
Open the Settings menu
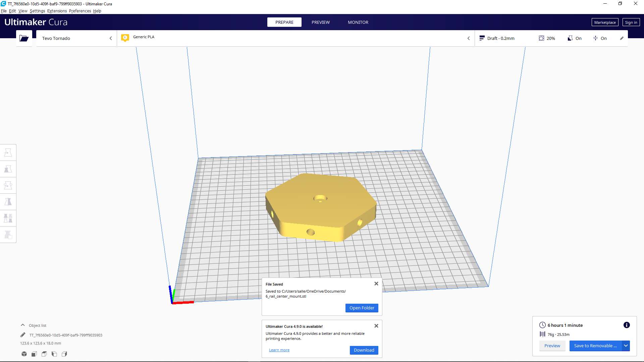coord(37,11)
